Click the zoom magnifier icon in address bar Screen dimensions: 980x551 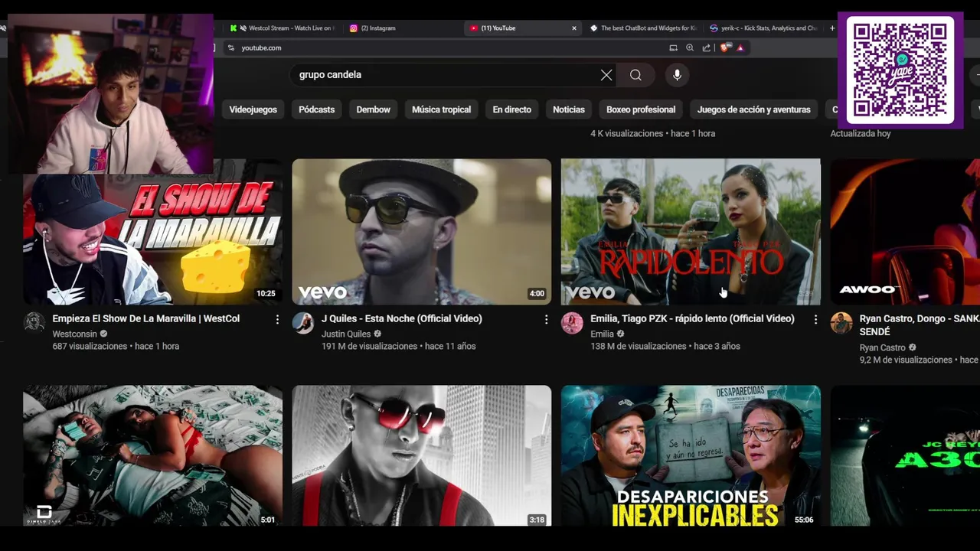690,47
